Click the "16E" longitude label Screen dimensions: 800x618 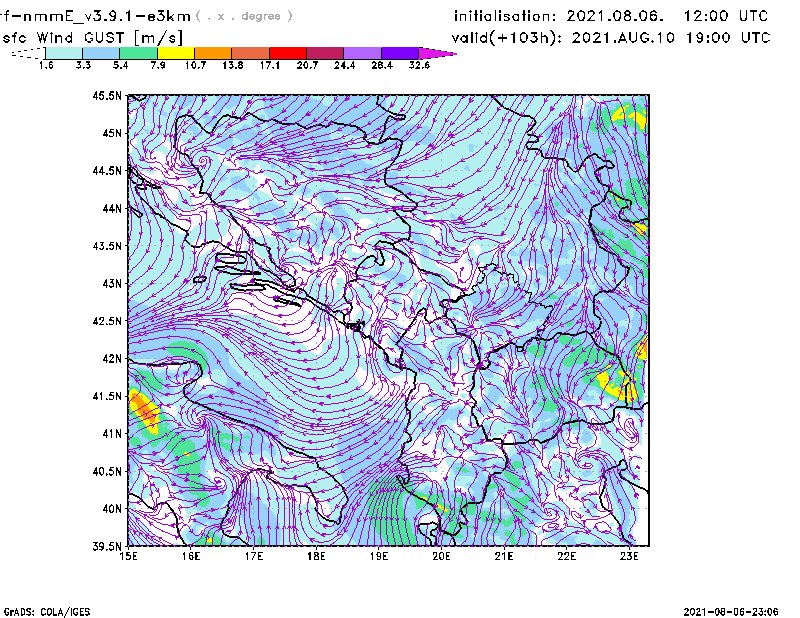[191, 556]
